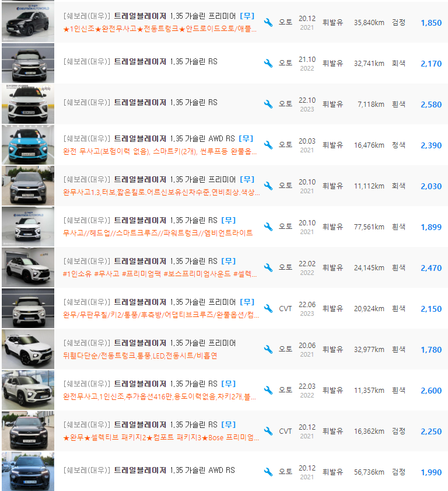Open the white RS thumbnail priced 2,600
Viewport: 448px width, 491px height.
28,390
